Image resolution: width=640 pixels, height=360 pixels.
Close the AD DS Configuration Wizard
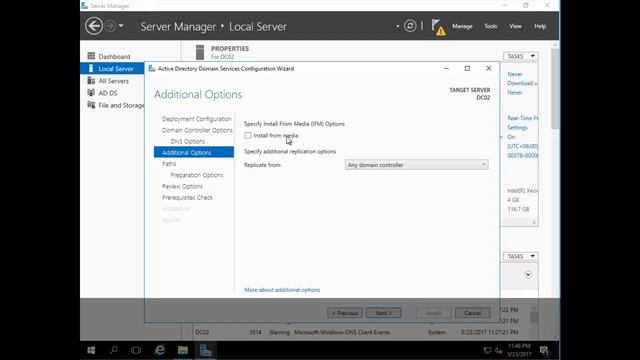pos(489,69)
